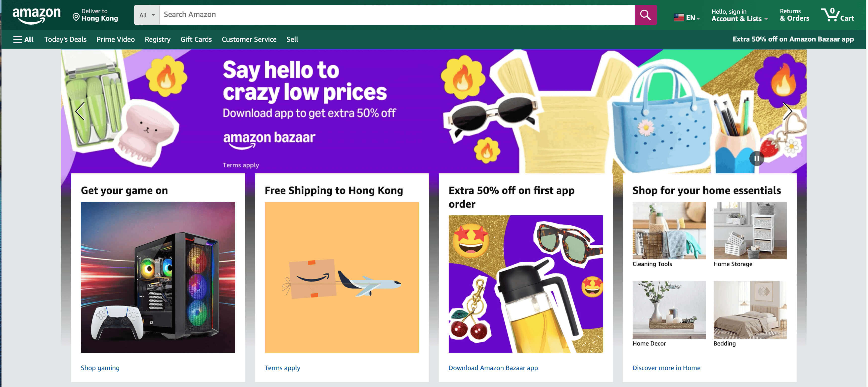Viewport: 868px width, 387px height.
Task: Select the Bedding category image
Action: [x=750, y=310]
